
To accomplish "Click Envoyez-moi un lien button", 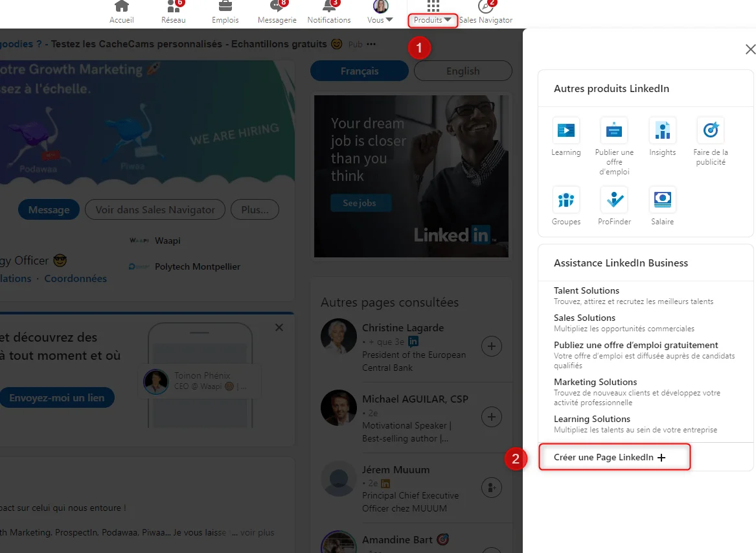I will pyautogui.click(x=57, y=397).
